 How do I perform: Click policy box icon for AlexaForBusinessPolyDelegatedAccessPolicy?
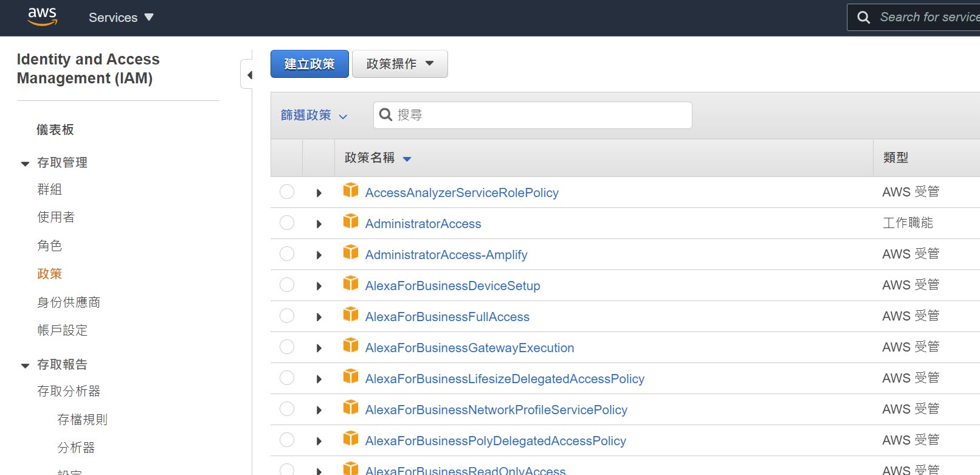point(351,439)
